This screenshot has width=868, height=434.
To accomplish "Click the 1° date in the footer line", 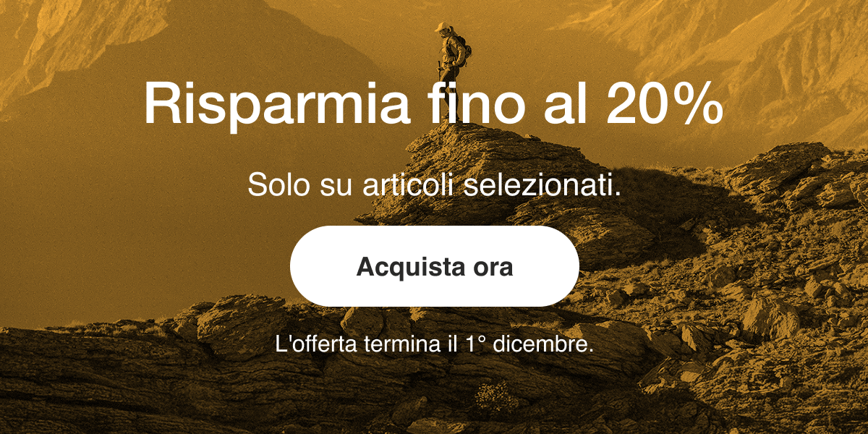I will point(473,344).
